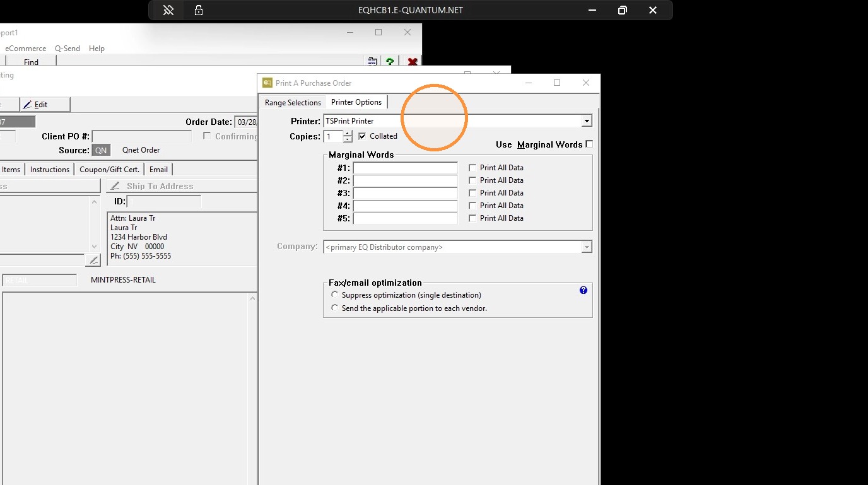This screenshot has width=868, height=485.
Task: Open the Instructions tab in the order window
Action: pos(50,170)
